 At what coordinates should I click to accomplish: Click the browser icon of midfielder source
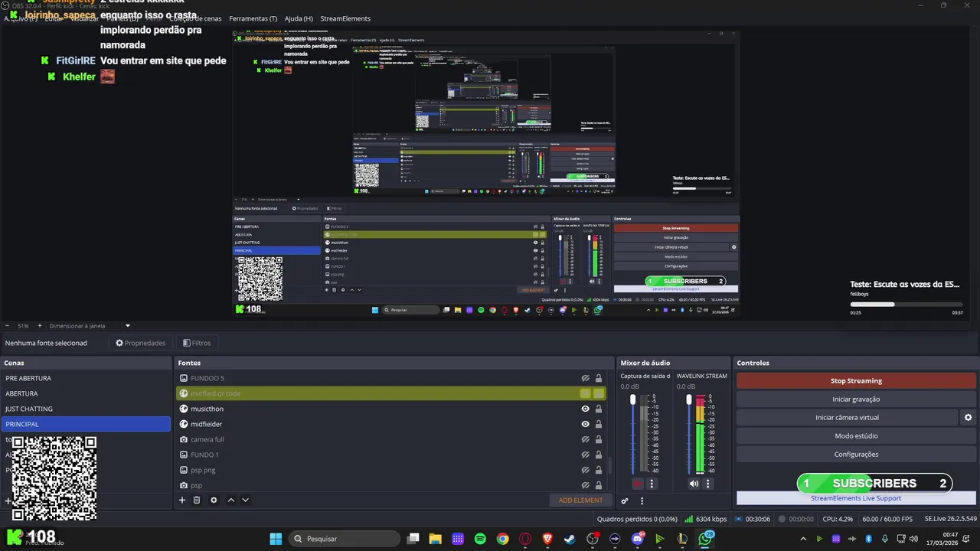(184, 424)
